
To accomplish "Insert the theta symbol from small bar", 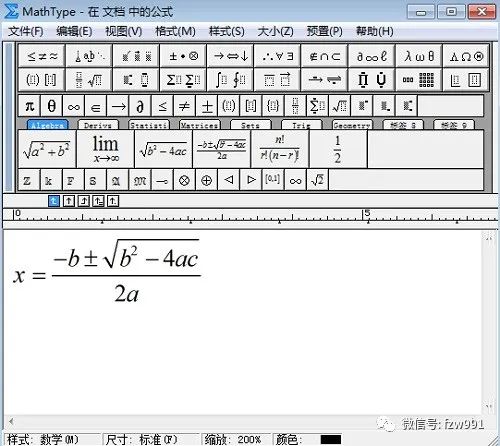I will click(x=51, y=106).
